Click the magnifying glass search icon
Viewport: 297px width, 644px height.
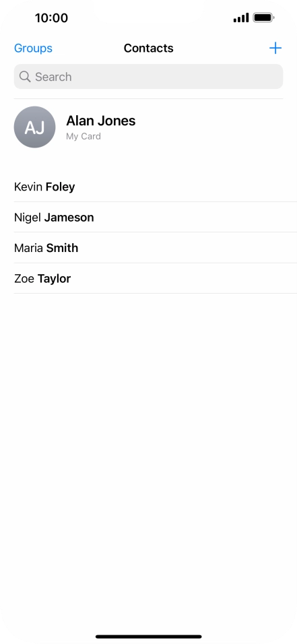click(x=25, y=76)
